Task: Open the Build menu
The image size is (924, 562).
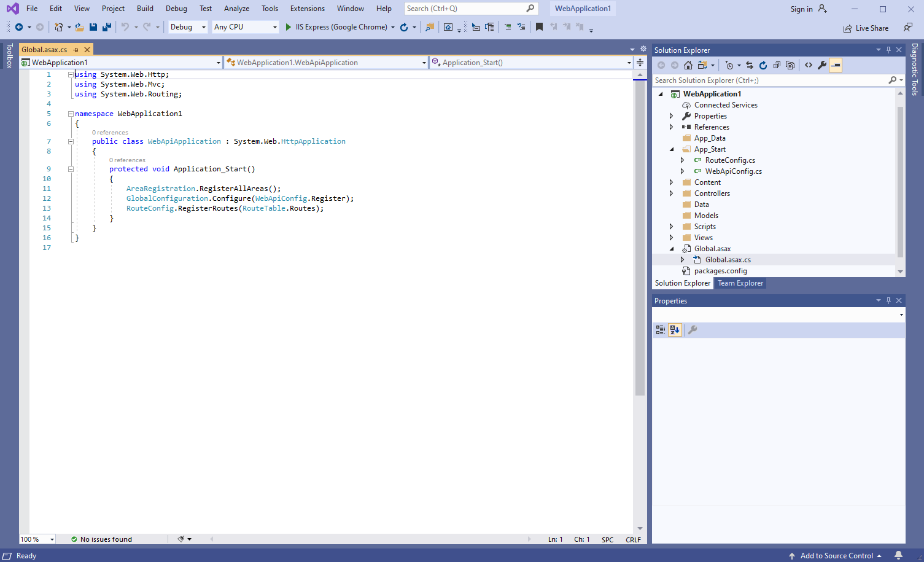Action: coord(145,9)
